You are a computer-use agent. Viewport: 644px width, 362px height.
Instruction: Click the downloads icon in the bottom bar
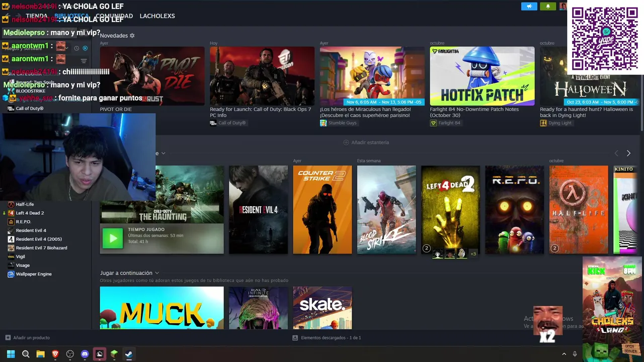[295, 338]
